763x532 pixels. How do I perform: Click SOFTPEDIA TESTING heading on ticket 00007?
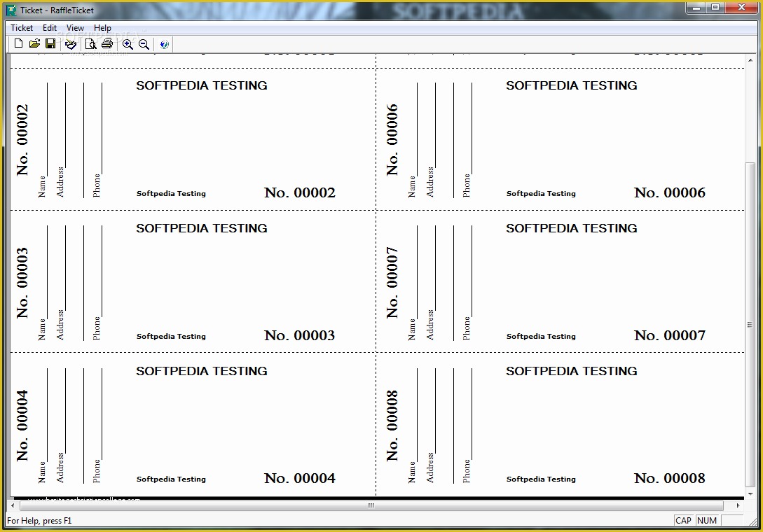571,228
